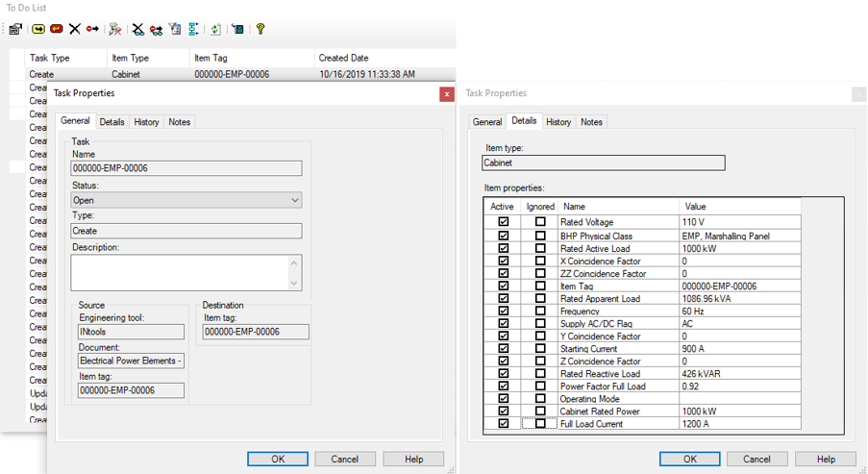Select Details tab in left dialog

[x=112, y=122]
